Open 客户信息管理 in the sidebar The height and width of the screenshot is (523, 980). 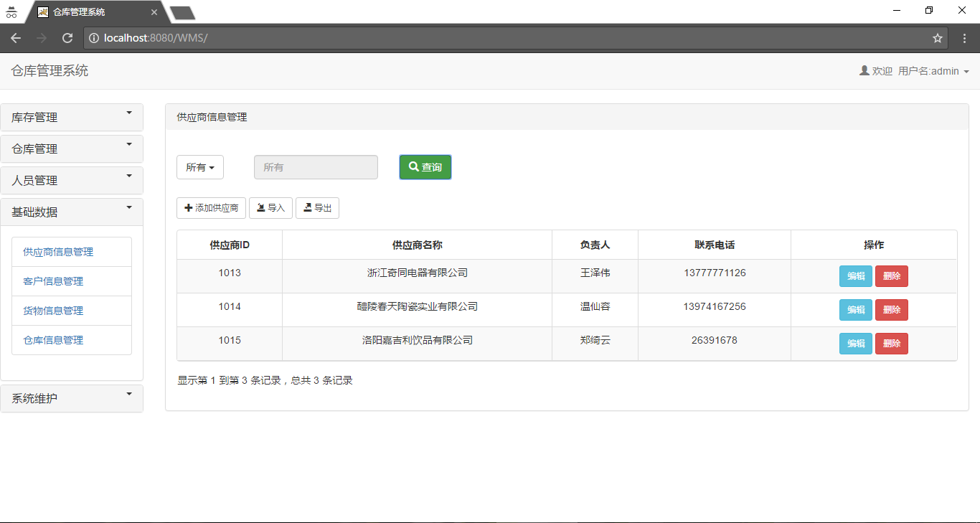(x=72, y=281)
